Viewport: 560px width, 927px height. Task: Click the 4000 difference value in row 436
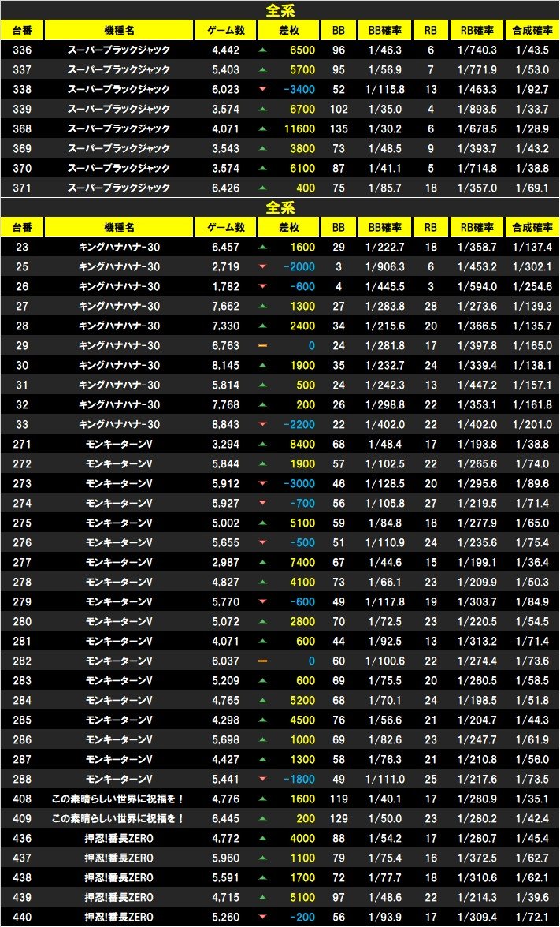tap(302, 839)
